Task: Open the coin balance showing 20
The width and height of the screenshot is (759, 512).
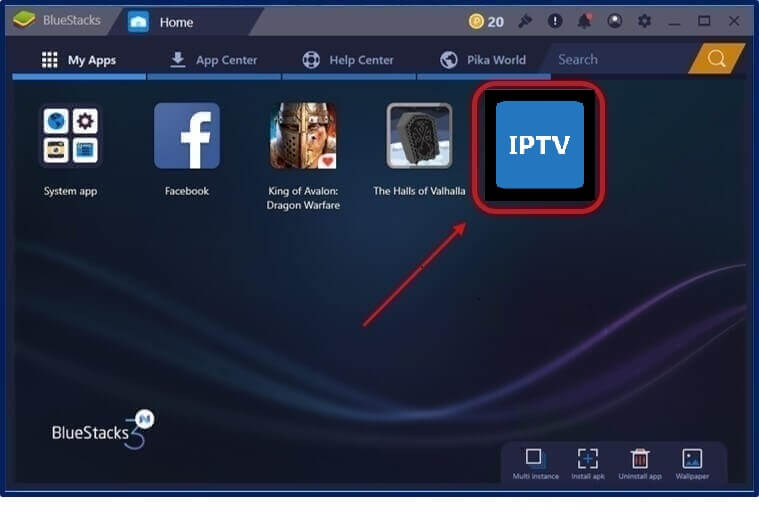Action: coord(486,21)
